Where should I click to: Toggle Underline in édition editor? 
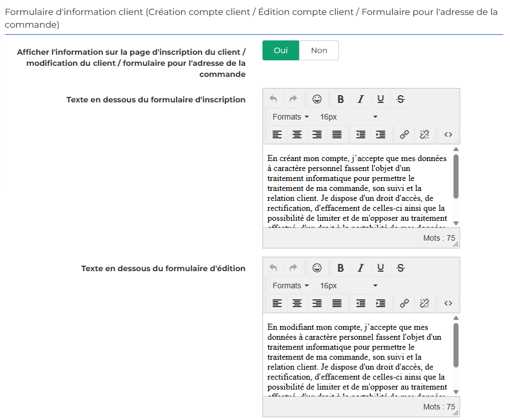(380, 268)
